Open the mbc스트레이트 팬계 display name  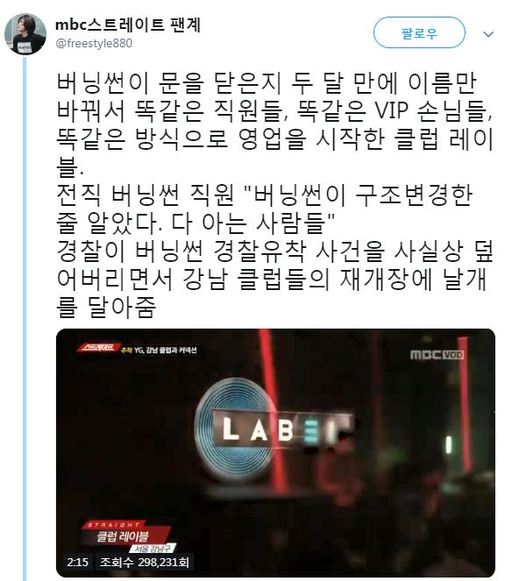click(128, 25)
